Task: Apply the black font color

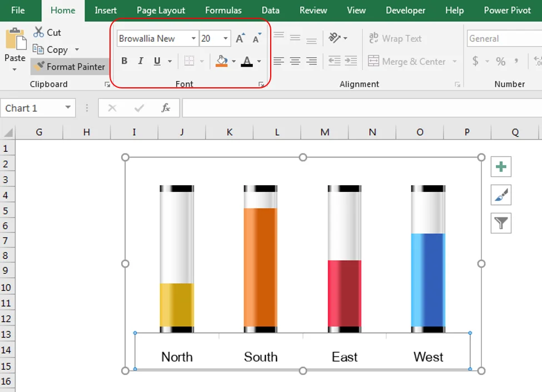Action: coord(247,62)
